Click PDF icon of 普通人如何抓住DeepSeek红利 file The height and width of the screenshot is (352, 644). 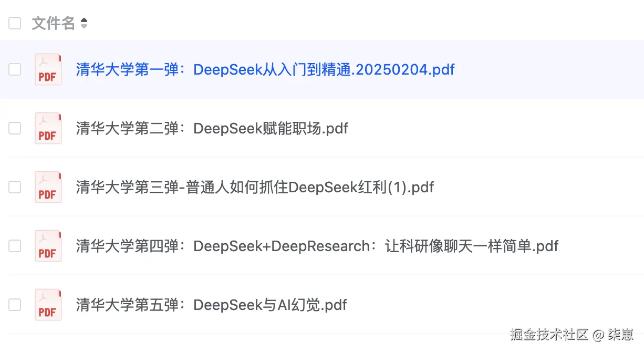(48, 187)
